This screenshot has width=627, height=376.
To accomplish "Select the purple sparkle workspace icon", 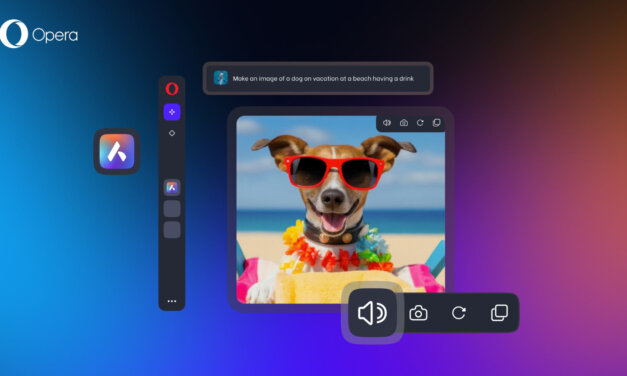I will click(x=172, y=112).
